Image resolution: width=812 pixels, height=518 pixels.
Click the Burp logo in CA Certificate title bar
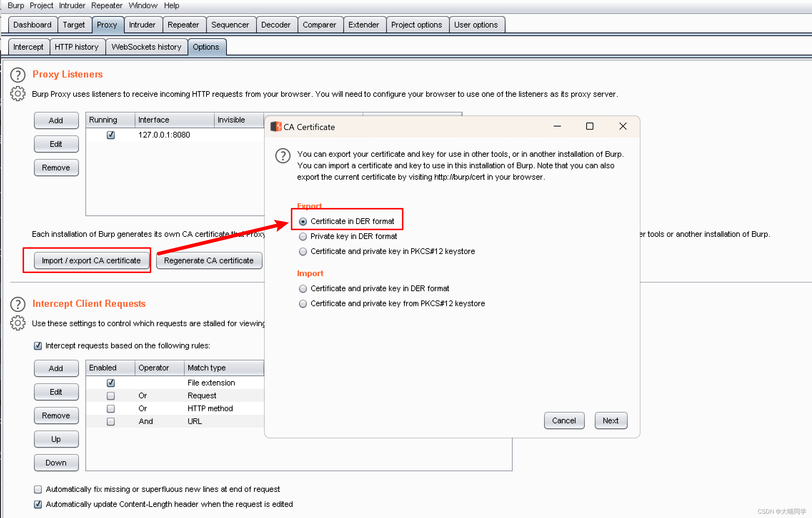click(276, 126)
